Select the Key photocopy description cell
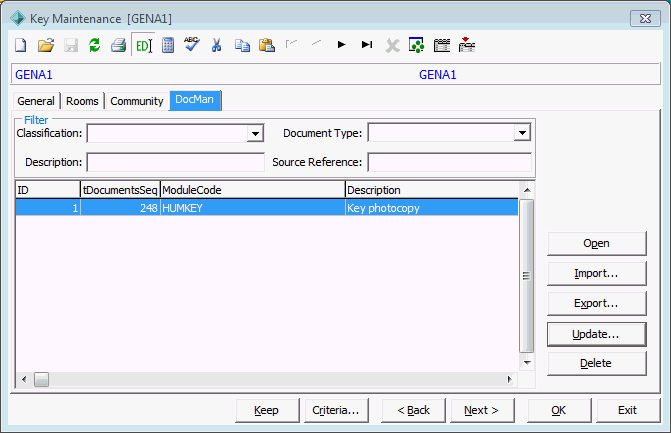The image size is (671, 433). point(432,208)
